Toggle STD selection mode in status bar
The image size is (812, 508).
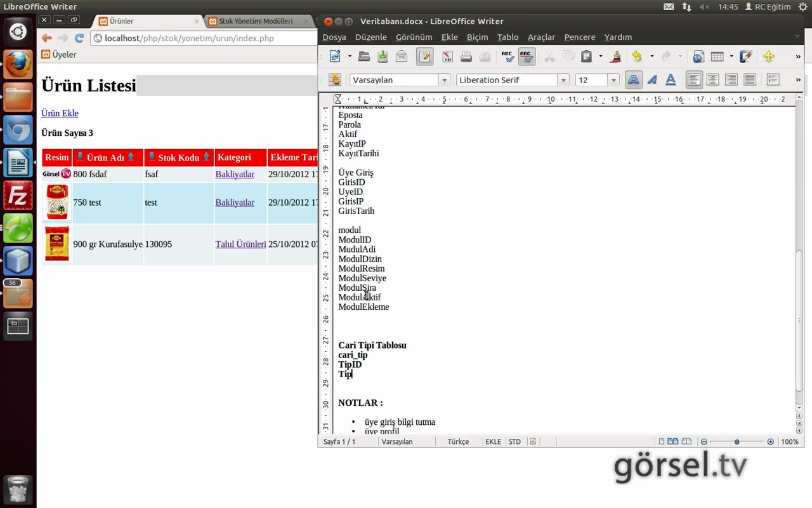coord(514,441)
